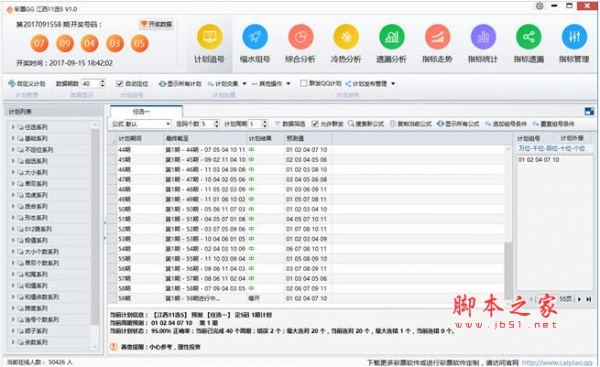Expand the 012路系列 tree node
The height and width of the screenshot is (367, 600).
(x=13, y=229)
